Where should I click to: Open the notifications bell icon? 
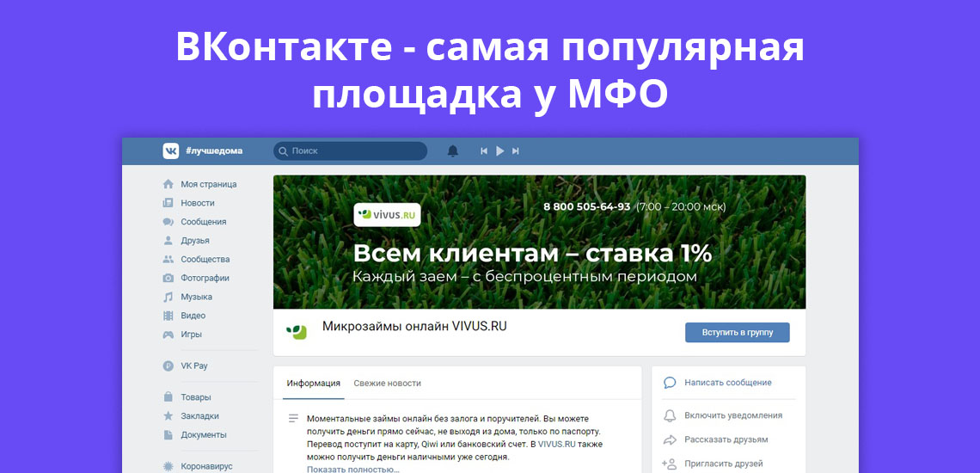[x=453, y=150]
